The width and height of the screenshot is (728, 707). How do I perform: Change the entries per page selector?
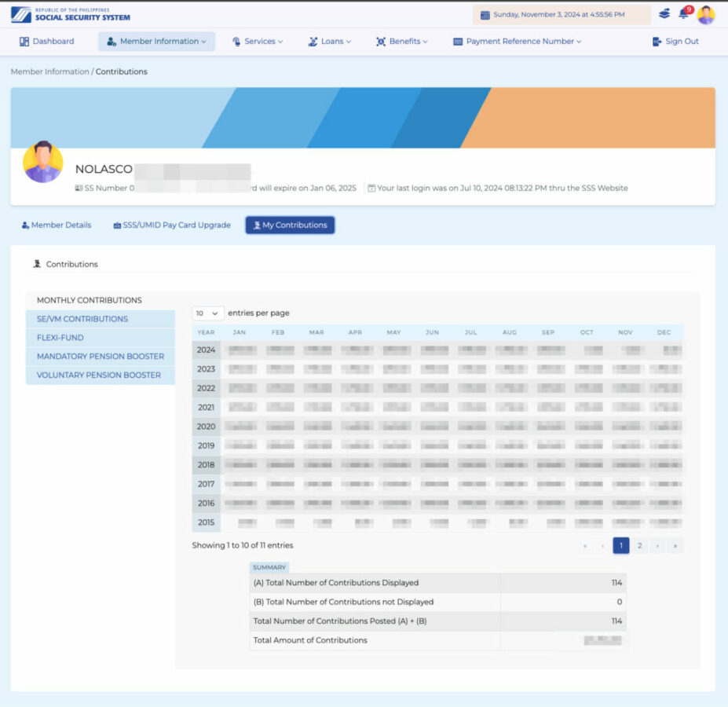pyautogui.click(x=208, y=313)
